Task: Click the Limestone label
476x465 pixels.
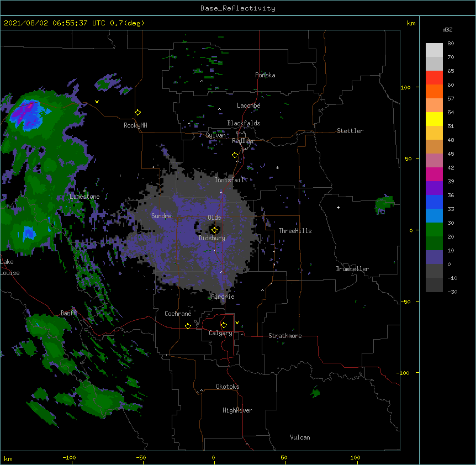Action: 84,197
